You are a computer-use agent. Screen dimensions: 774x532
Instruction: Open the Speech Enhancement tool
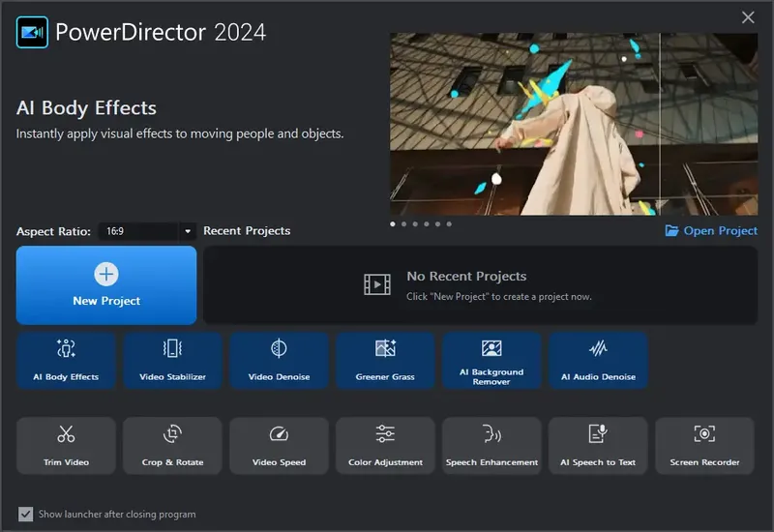point(491,446)
